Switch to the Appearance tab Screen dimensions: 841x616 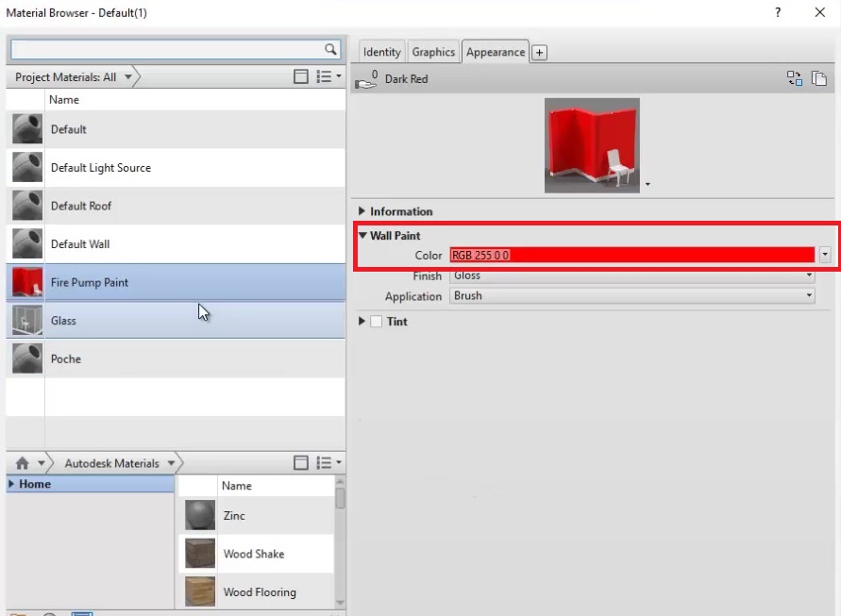click(x=495, y=52)
